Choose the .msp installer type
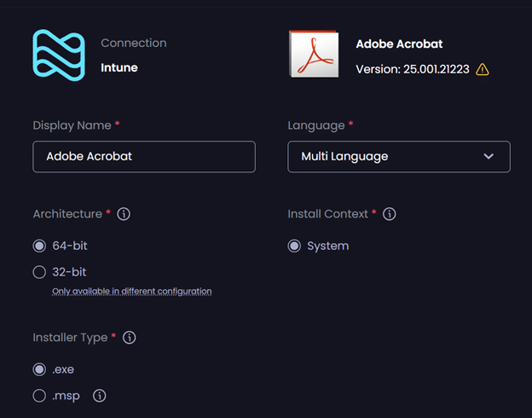The height and width of the screenshot is (418, 532). click(39, 396)
